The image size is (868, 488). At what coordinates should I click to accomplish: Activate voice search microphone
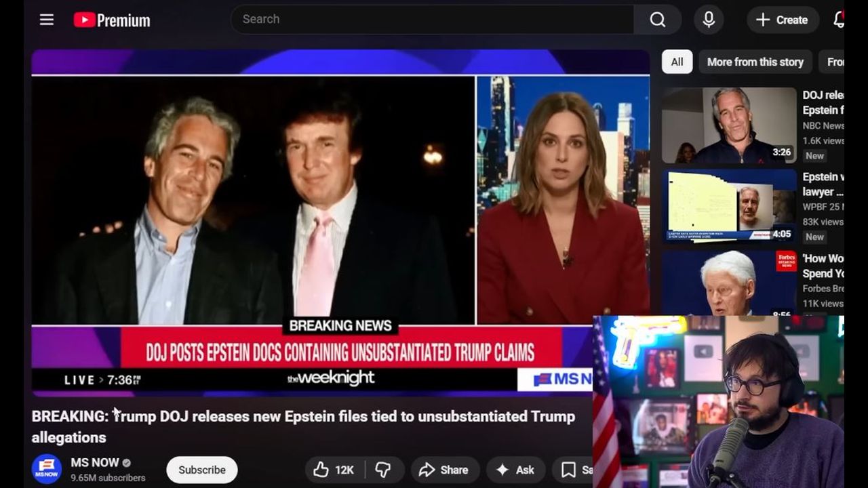pos(709,20)
